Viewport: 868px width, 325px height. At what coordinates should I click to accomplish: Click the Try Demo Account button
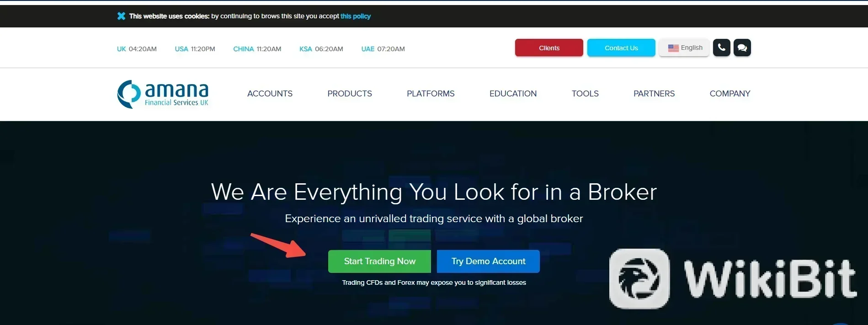(x=488, y=261)
